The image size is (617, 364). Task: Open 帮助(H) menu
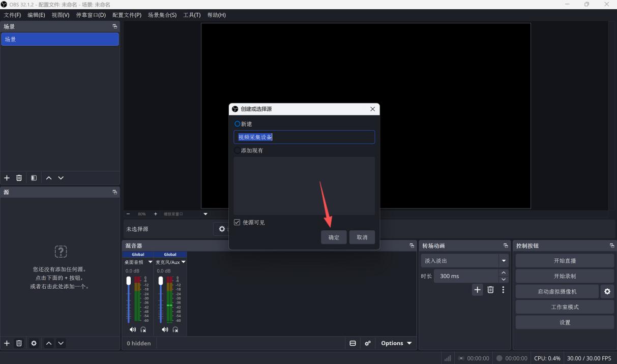pos(216,15)
